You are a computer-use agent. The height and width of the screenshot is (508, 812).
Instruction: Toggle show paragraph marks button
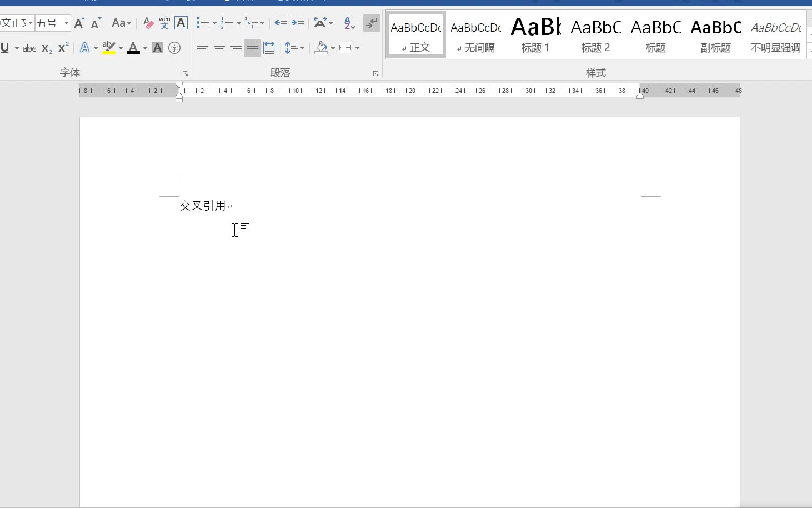pos(372,23)
